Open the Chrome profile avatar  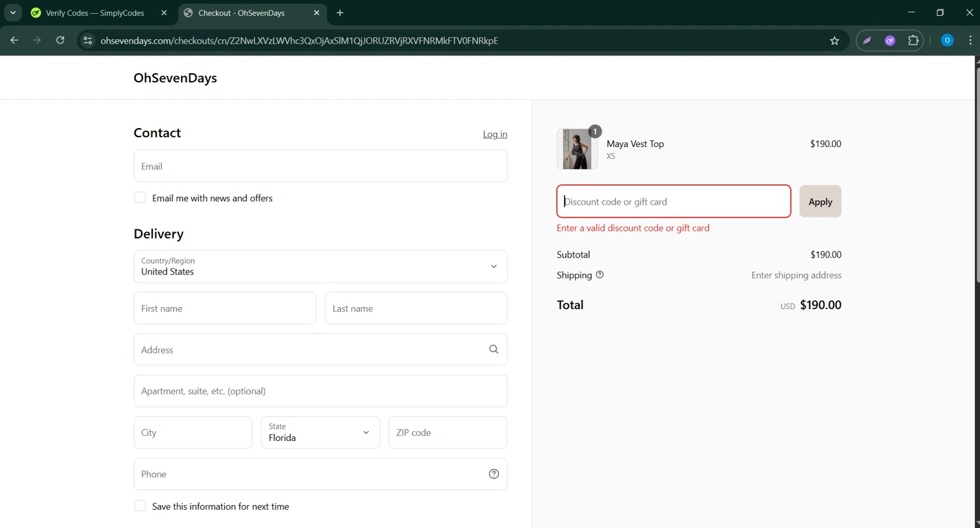tap(947, 41)
